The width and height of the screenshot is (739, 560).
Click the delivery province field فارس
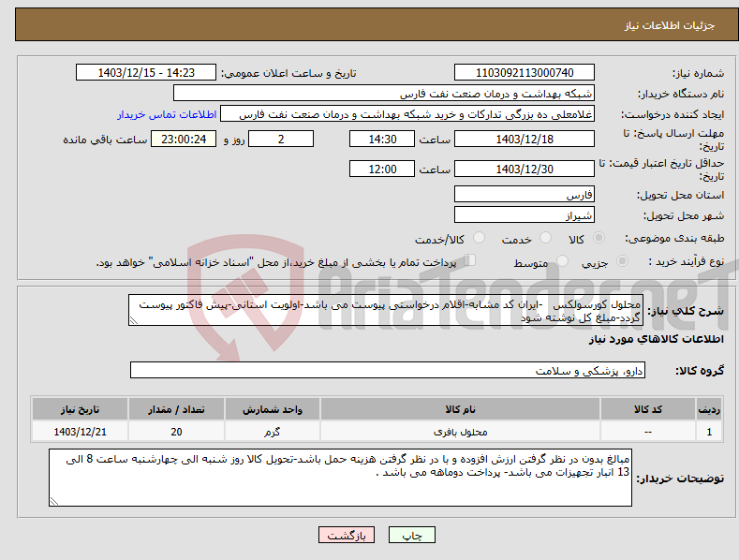click(525, 194)
